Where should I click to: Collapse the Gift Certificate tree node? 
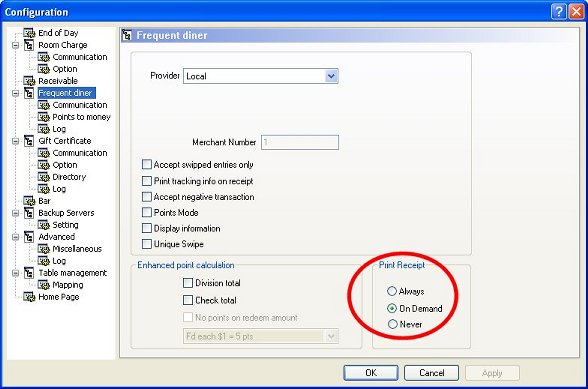click(x=15, y=141)
